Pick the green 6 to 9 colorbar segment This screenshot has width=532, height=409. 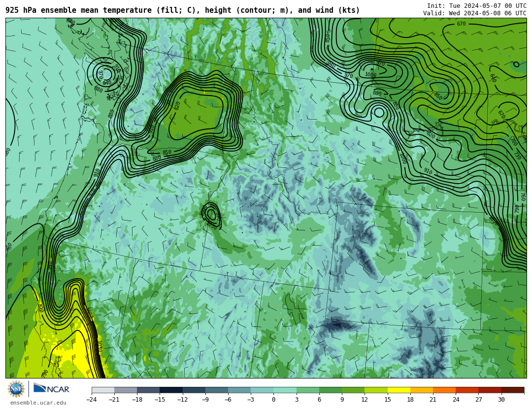coord(331,390)
